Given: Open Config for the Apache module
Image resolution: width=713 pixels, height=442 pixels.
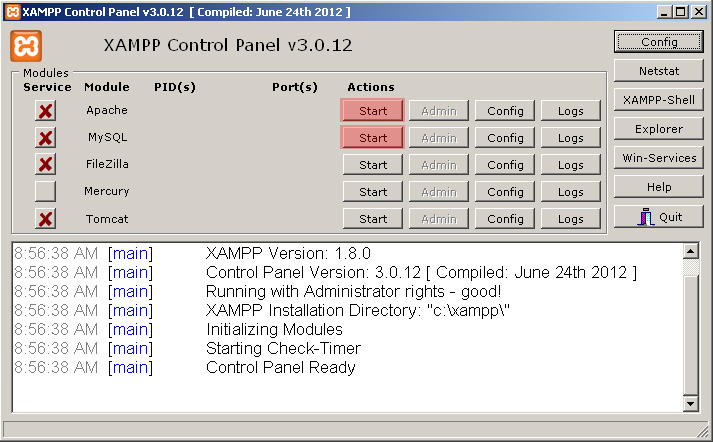Looking at the screenshot, I should (x=505, y=110).
